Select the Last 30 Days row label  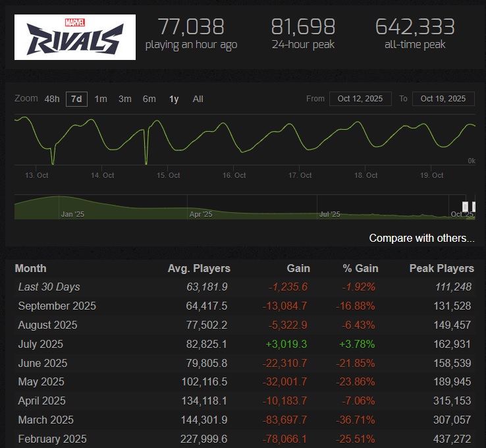point(49,287)
